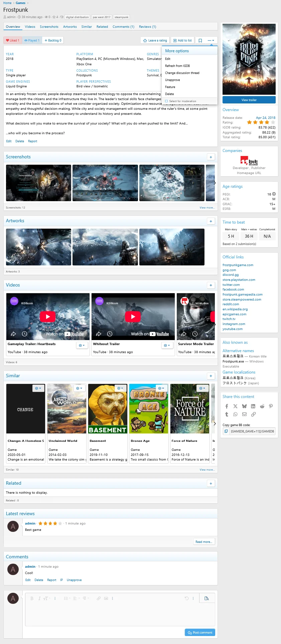
Task: Click the user rating stars in Overview
Action: coord(261,123)
